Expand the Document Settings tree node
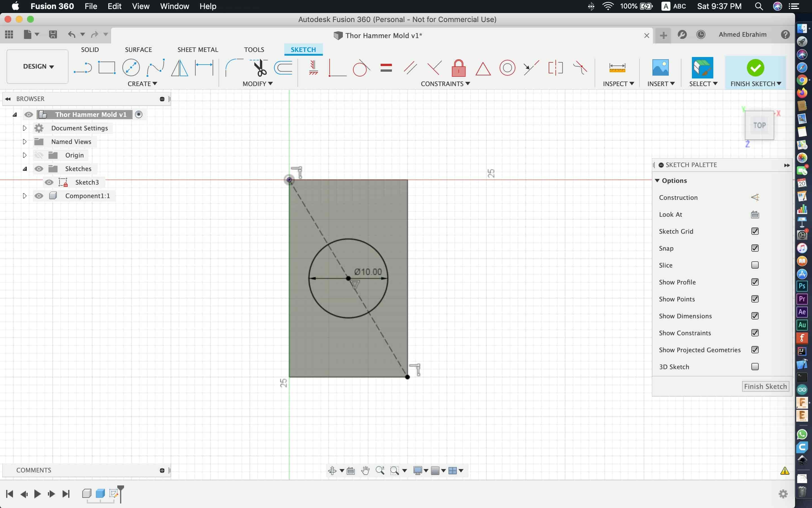The height and width of the screenshot is (508, 812). [24, 128]
